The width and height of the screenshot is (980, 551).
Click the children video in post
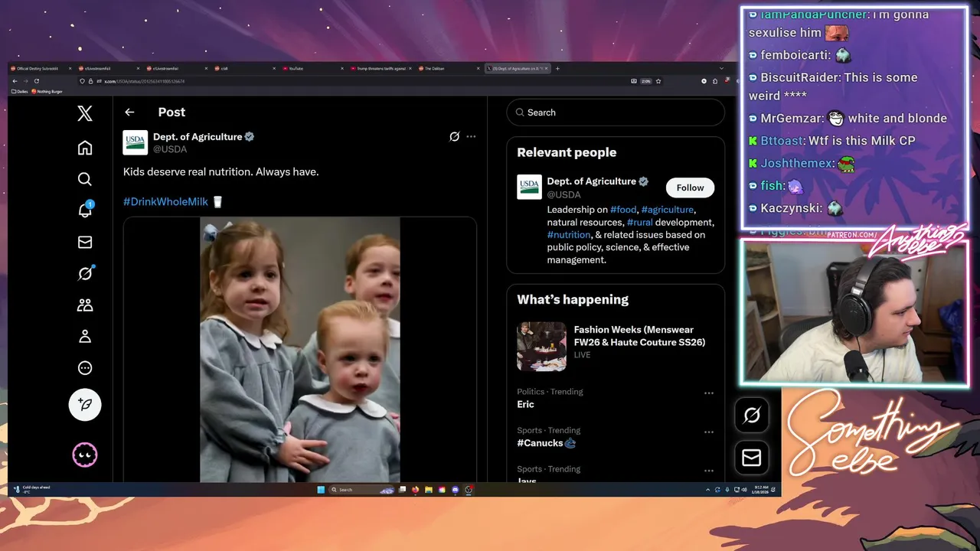click(x=300, y=350)
